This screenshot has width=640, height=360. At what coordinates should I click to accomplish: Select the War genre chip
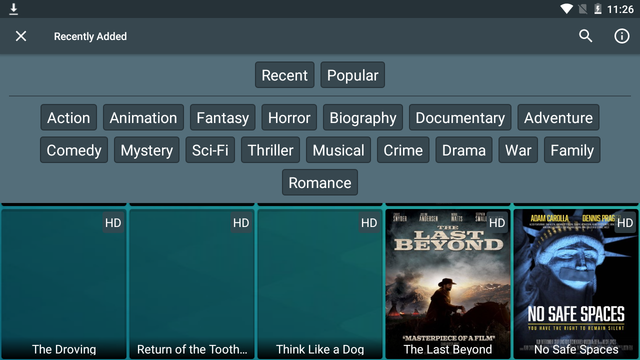point(518,150)
